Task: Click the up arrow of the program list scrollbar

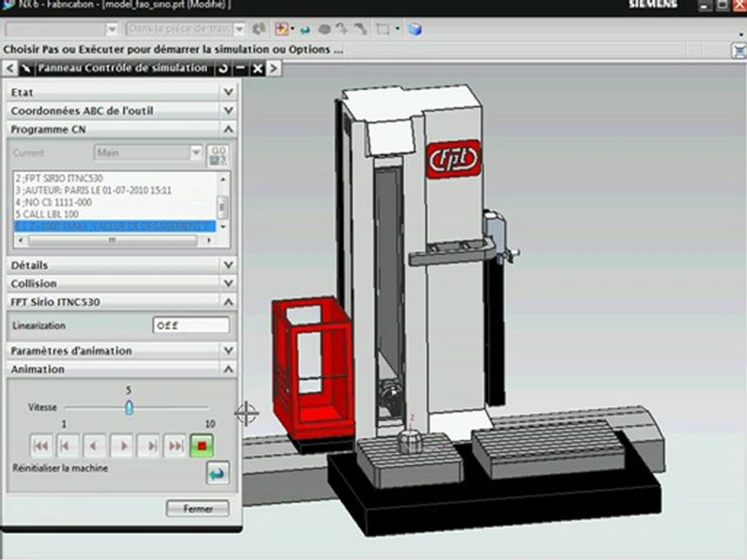Action: coord(223,179)
